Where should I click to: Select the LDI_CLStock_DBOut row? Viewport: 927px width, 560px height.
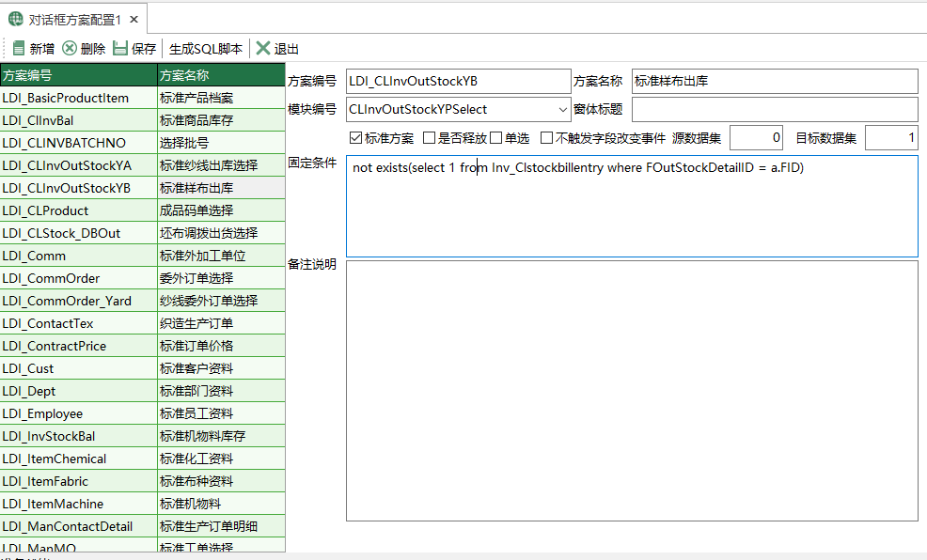click(x=143, y=233)
